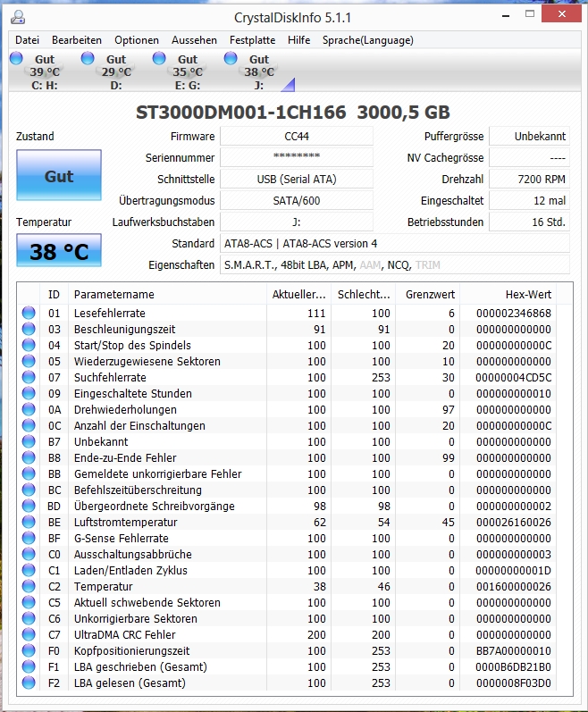The height and width of the screenshot is (712, 588).
Task: Open the Aussehen menu
Action: 194,40
